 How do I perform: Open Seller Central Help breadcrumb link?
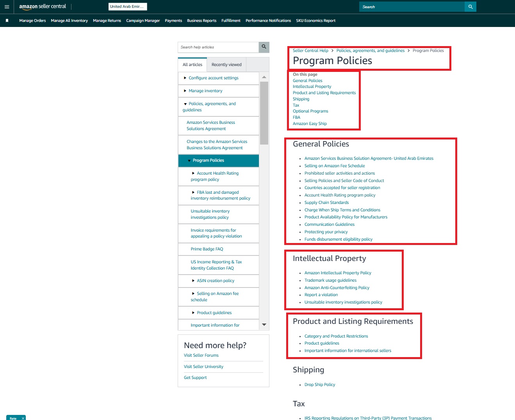[x=310, y=51]
